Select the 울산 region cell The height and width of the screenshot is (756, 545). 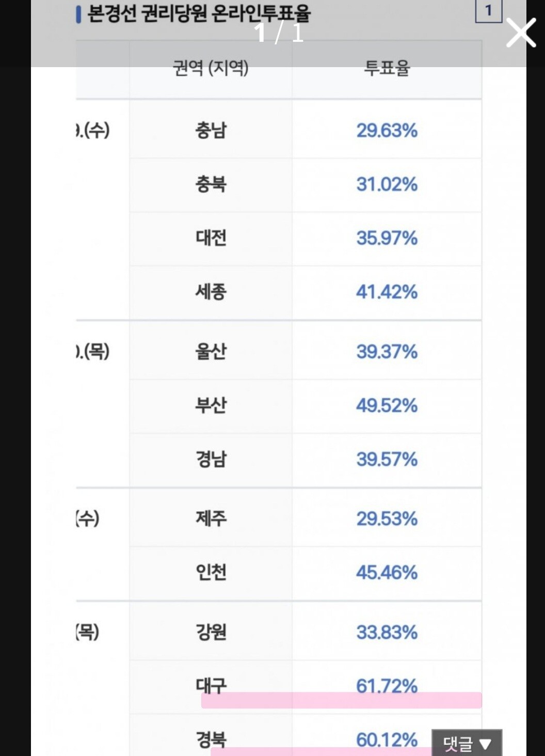[x=211, y=352]
